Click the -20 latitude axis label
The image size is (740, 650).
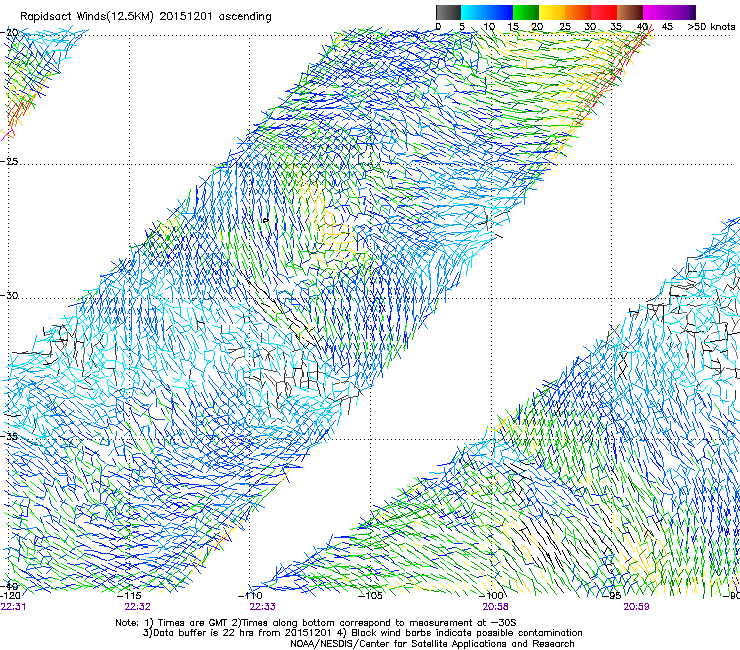10,33
